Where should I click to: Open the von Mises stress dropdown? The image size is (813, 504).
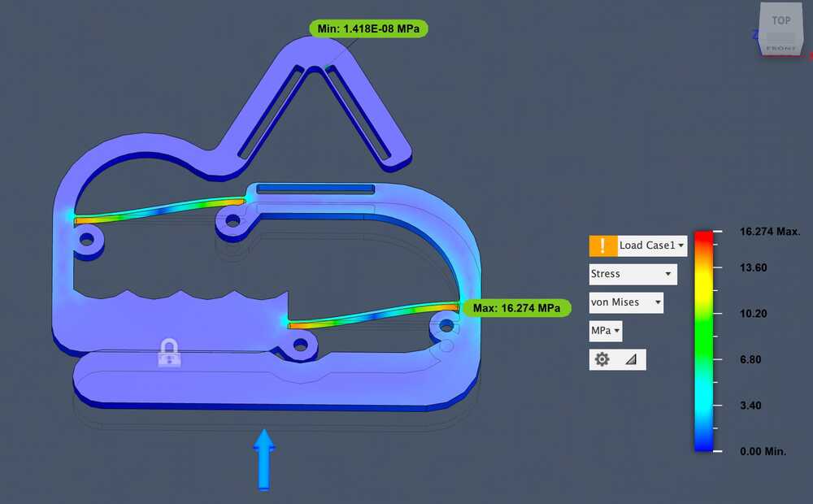coord(625,302)
